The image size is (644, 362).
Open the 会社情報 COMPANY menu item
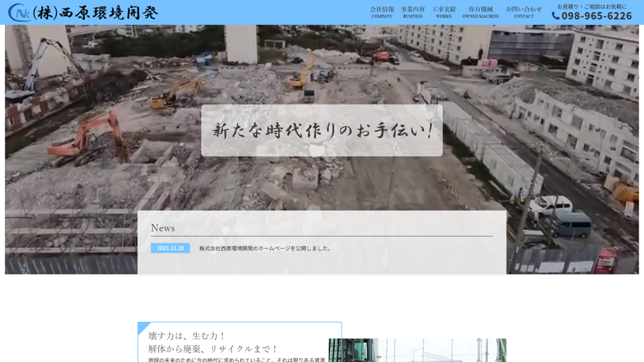point(382,12)
